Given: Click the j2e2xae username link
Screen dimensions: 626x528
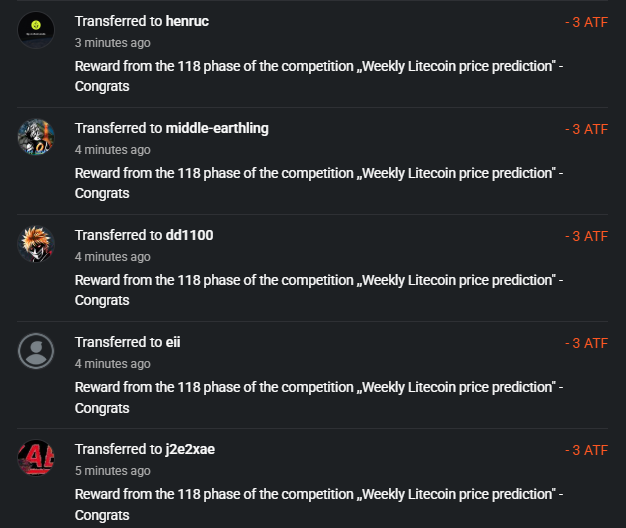Looking at the screenshot, I should (190, 449).
